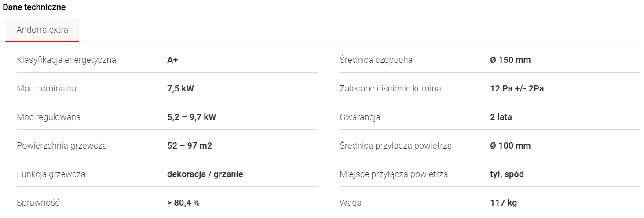Click the Klasyfikacja energetyczna label
Screen dimensions: 644x218
66,60
